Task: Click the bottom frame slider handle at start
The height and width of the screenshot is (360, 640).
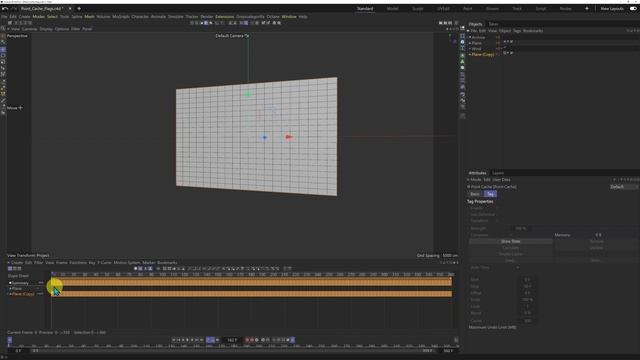Action: tap(10, 340)
